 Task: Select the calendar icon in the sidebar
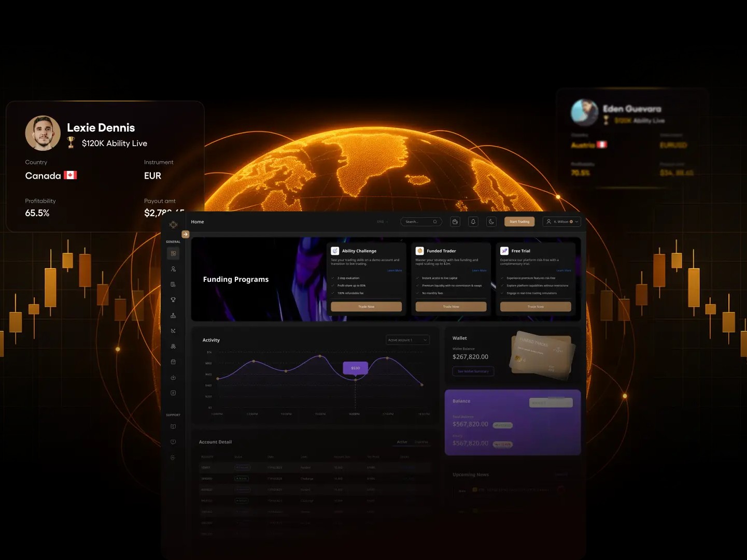click(x=173, y=362)
